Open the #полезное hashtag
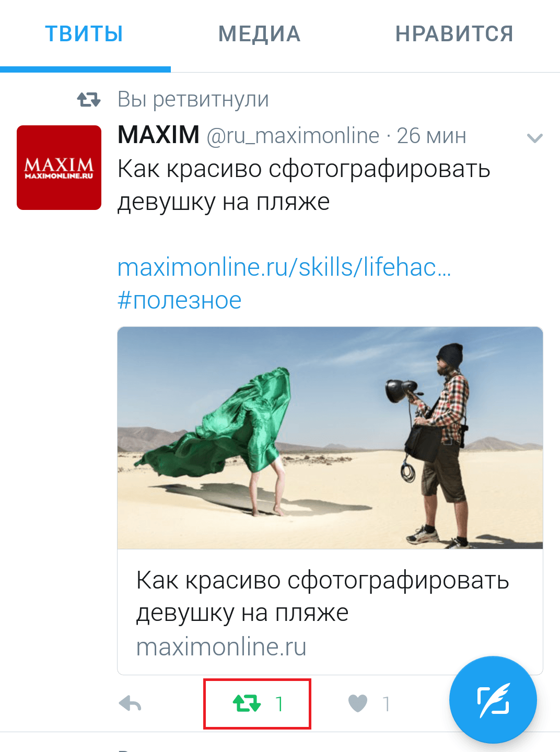 [x=180, y=300]
